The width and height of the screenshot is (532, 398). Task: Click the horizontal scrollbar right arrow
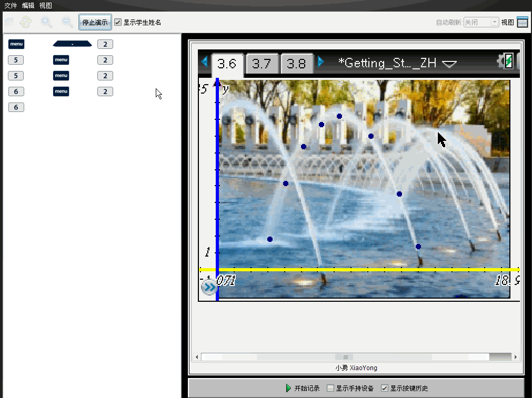tap(516, 357)
